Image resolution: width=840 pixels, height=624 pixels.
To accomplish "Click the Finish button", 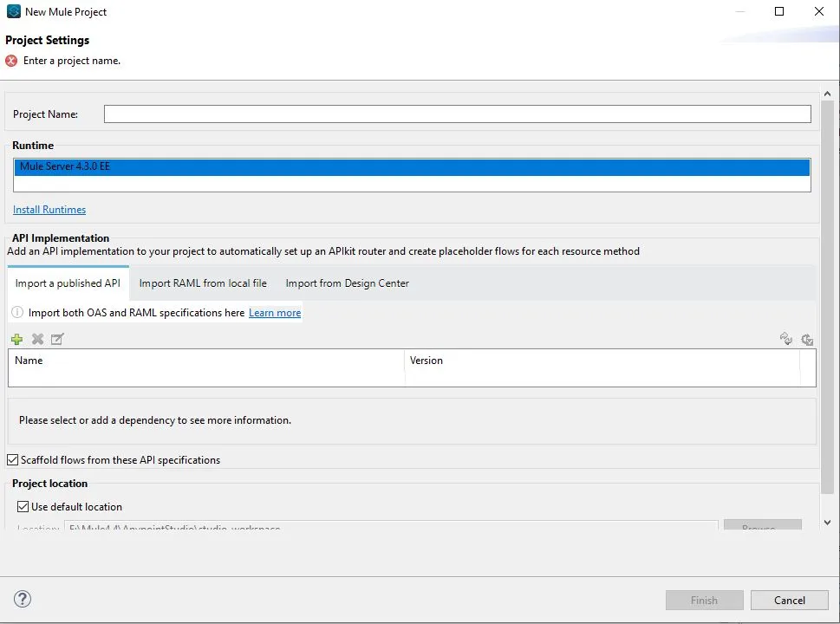I will tap(704, 600).
